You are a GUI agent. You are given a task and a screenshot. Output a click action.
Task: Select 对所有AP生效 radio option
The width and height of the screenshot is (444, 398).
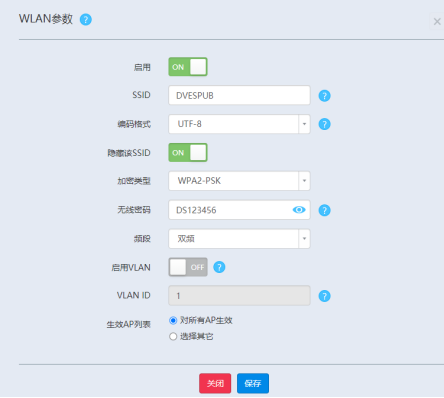click(173, 321)
